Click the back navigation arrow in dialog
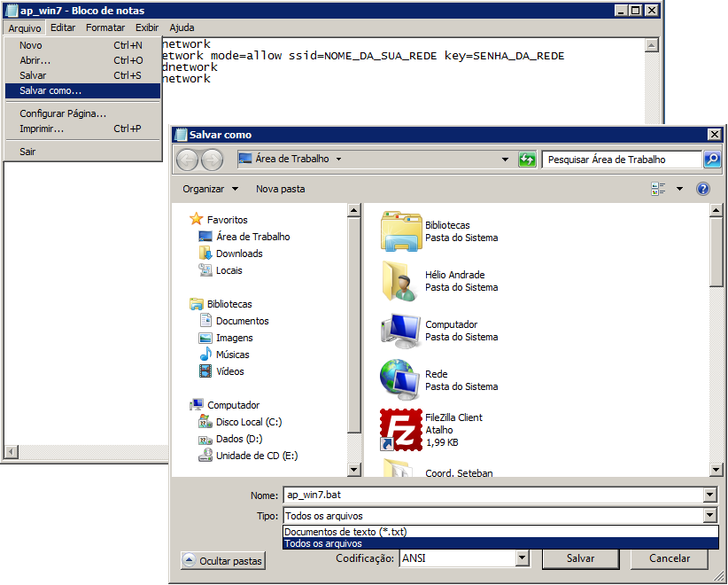This screenshot has height=585, width=728. coord(187,160)
